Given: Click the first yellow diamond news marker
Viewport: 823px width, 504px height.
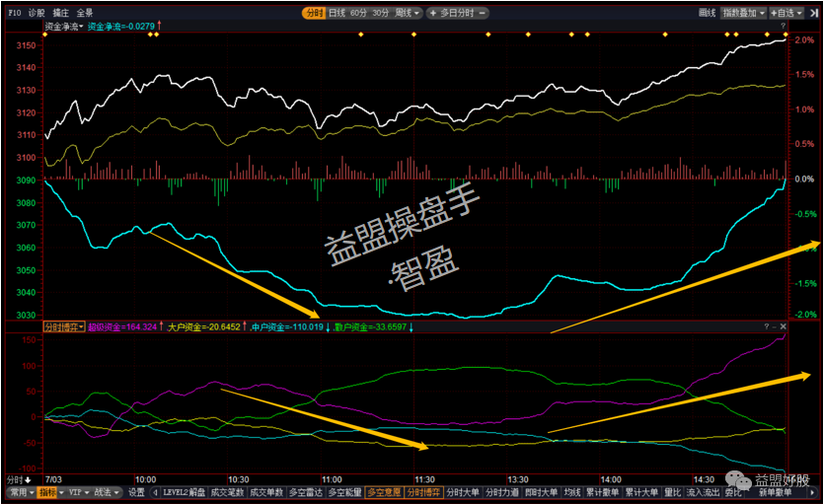Looking at the screenshot, I should 44,35.
